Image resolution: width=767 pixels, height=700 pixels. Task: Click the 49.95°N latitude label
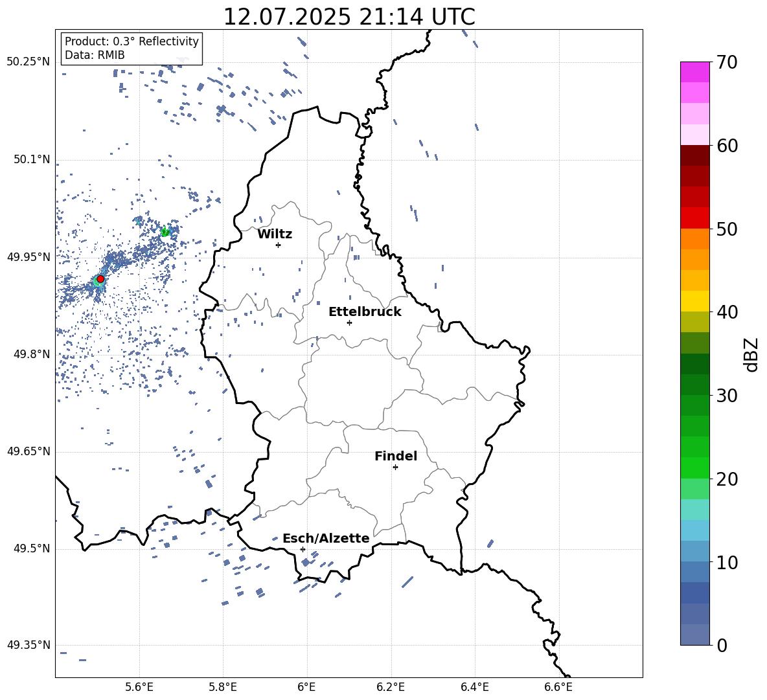coord(29,256)
